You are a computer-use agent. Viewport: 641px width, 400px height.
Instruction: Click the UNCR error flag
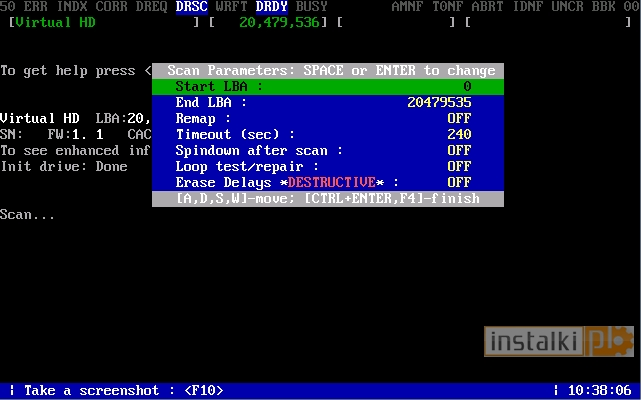[x=567, y=7]
